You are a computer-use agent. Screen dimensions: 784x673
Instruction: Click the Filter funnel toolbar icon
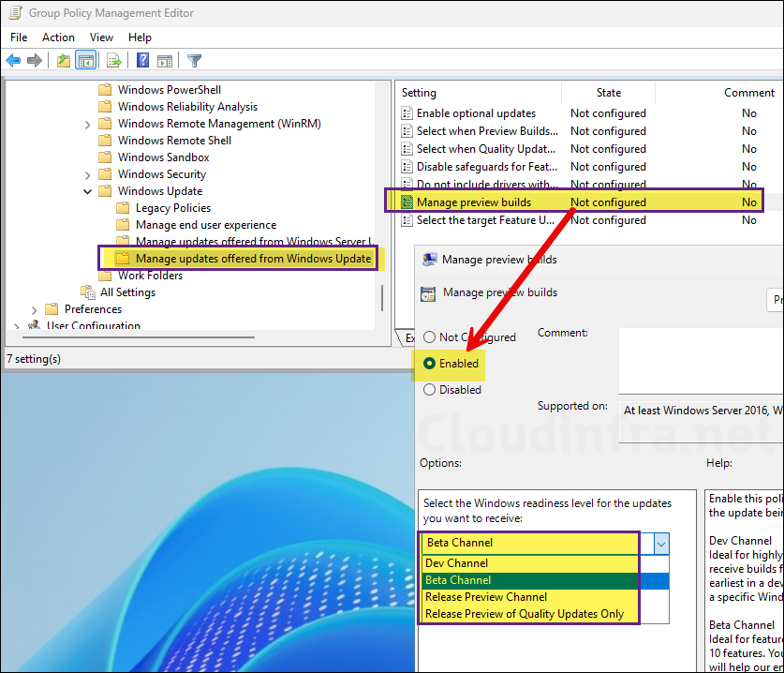pyautogui.click(x=194, y=61)
